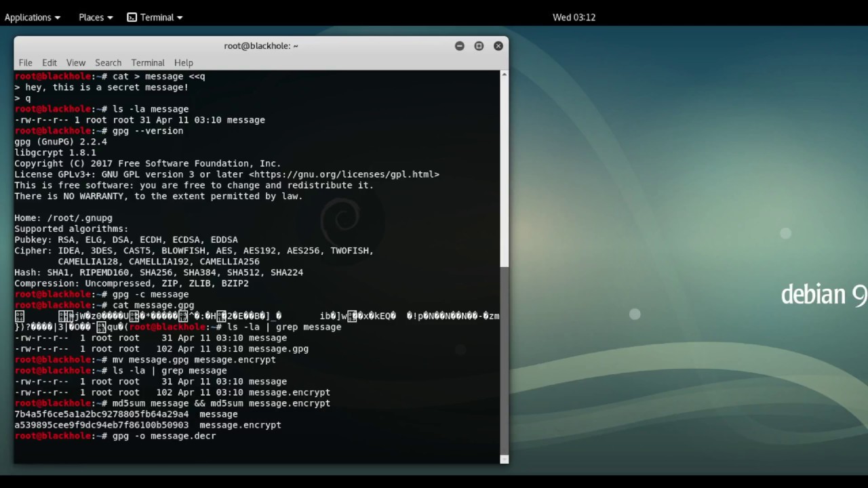The height and width of the screenshot is (488, 868).
Task: Click 'message.gpg' in the ls output
Action: [x=279, y=348]
